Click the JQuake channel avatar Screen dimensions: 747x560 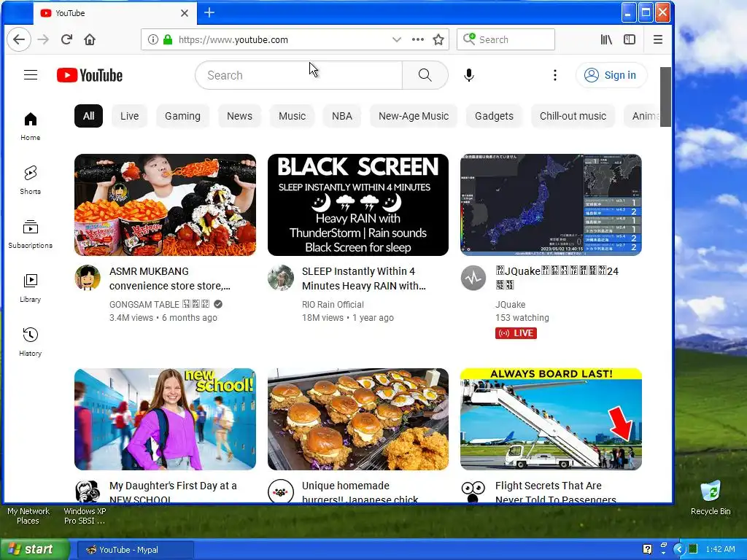(x=473, y=278)
